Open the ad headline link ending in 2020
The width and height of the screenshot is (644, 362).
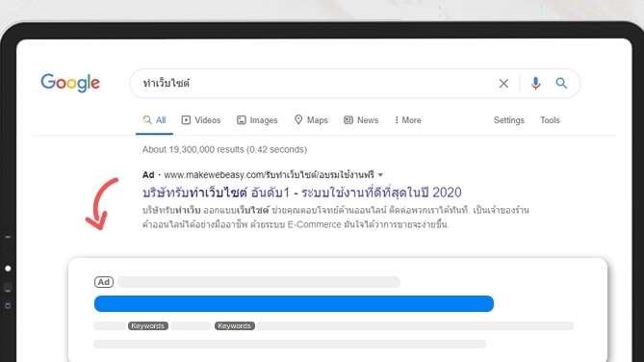(x=302, y=193)
